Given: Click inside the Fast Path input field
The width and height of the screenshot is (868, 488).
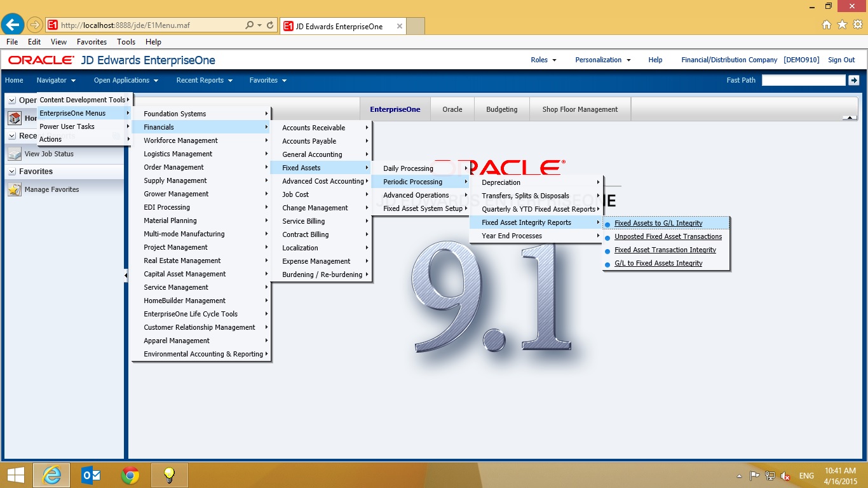Looking at the screenshot, I should click(x=803, y=80).
